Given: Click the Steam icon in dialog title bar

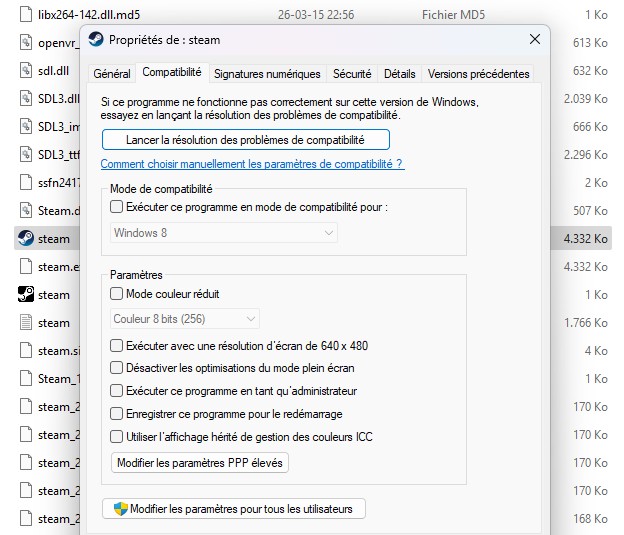Looking at the screenshot, I should (95, 40).
